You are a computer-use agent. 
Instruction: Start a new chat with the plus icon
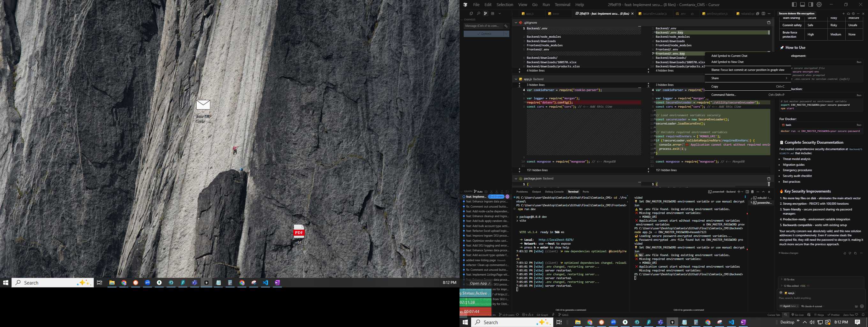coord(844,14)
